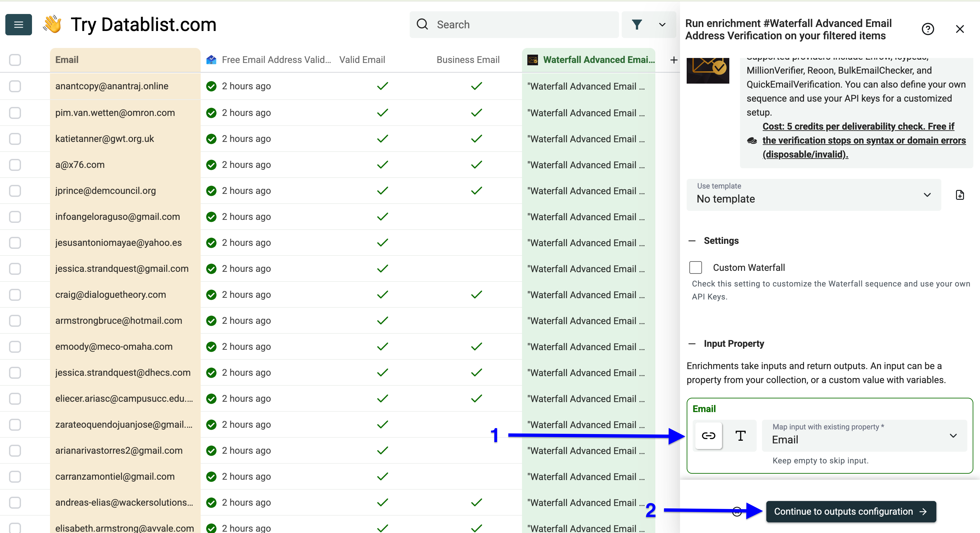Image resolution: width=980 pixels, height=533 pixels.
Task: Click Business Email checkmark for andreas-elias@wackersolutions row
Action: click(476, 503)
